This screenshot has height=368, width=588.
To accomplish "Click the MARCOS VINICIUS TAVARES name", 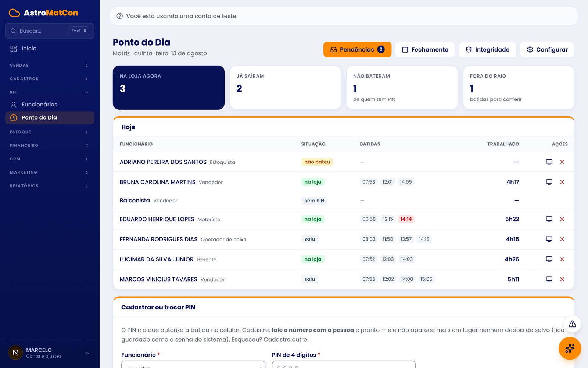I will click(x=158, y=279).
